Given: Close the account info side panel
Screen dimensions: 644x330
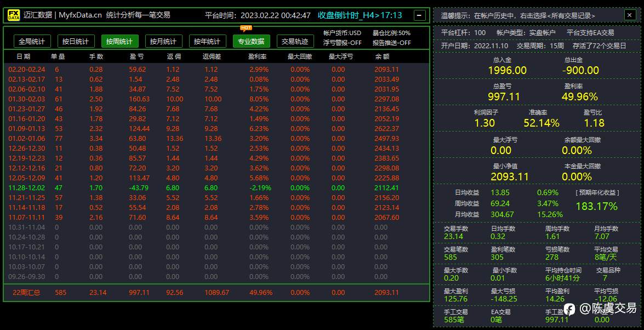Looking at the screenshot, I should (630, 15).
